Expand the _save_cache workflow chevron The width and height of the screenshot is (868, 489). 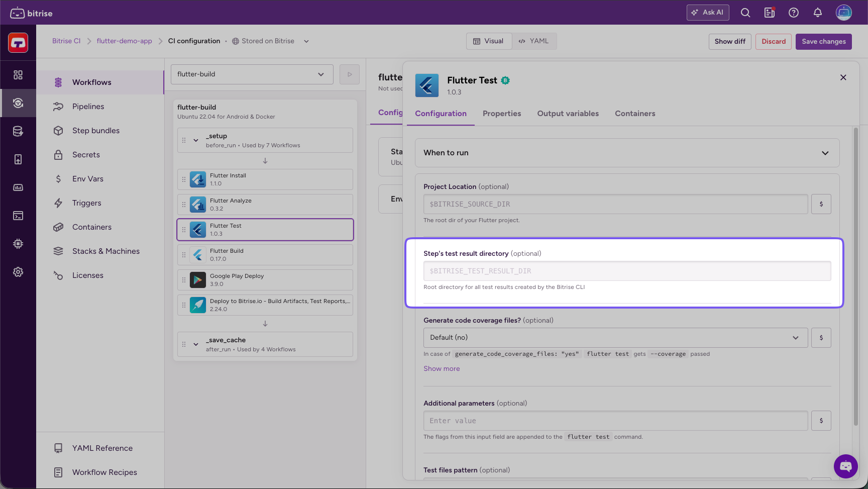tap(196, 344)
